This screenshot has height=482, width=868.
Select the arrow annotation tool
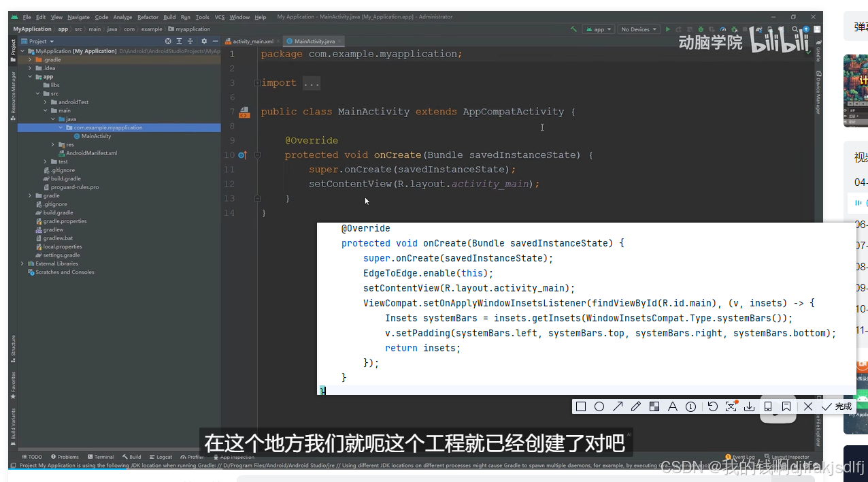point(618,406)
